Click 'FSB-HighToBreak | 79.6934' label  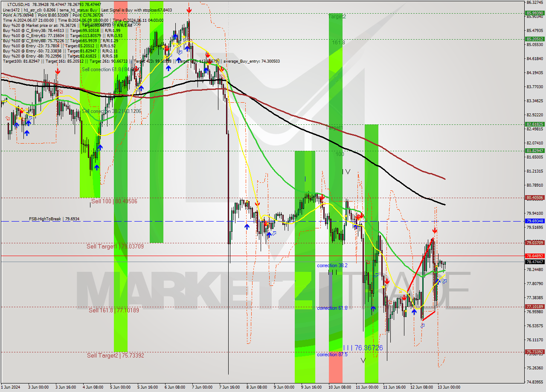54,219
